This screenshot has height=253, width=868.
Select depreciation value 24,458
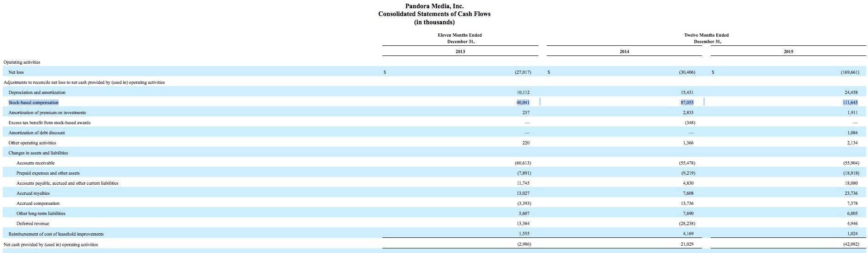coord(851,92)
